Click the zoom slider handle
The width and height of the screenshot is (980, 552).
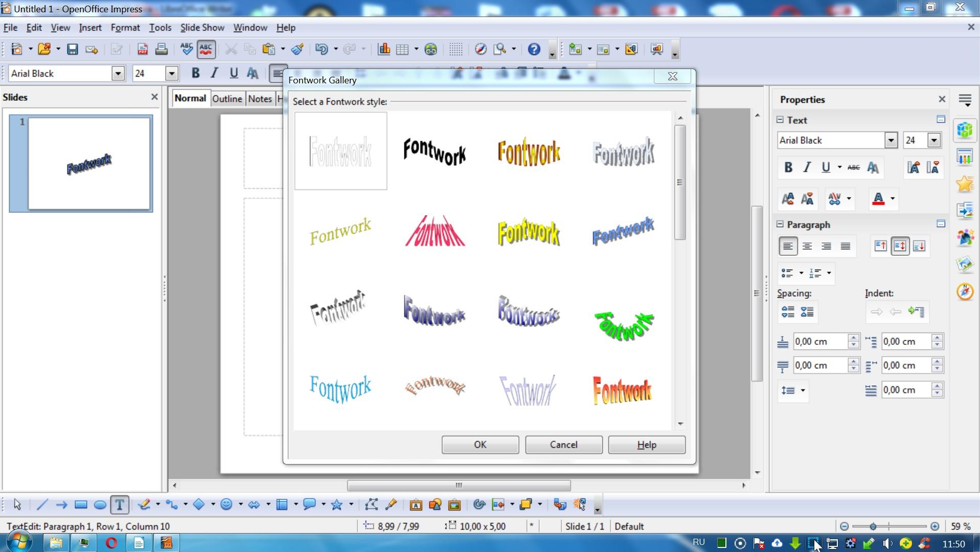pos(873,526)
